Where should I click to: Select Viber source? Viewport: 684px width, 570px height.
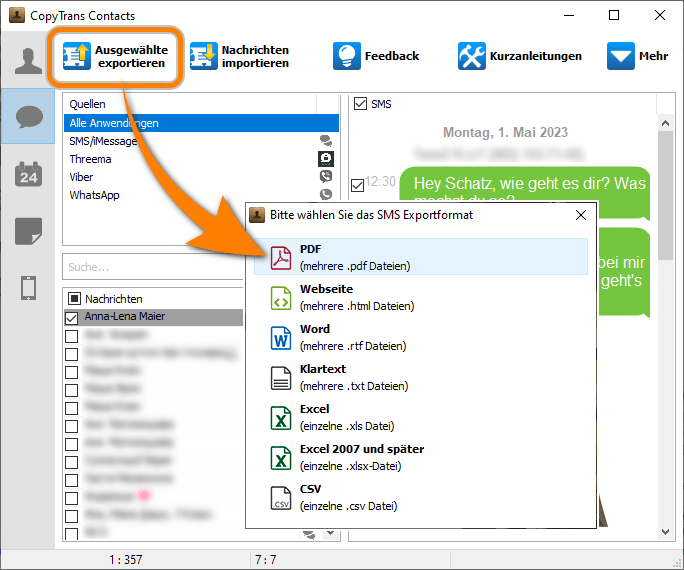201,177
